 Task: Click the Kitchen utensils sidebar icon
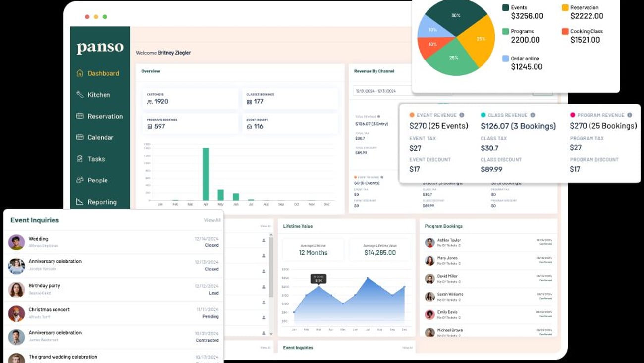[x=80, y=95]
